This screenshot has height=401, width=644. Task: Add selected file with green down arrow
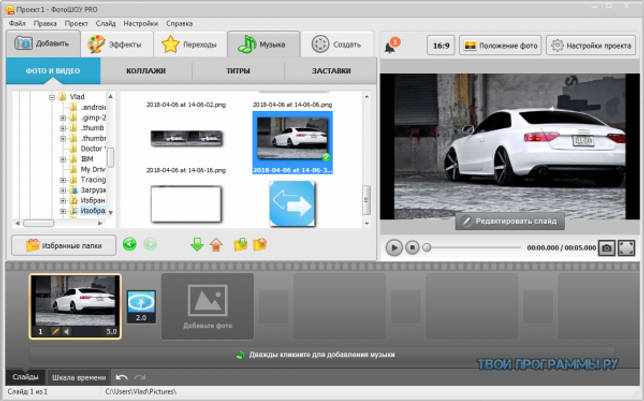tap(197, 245)
